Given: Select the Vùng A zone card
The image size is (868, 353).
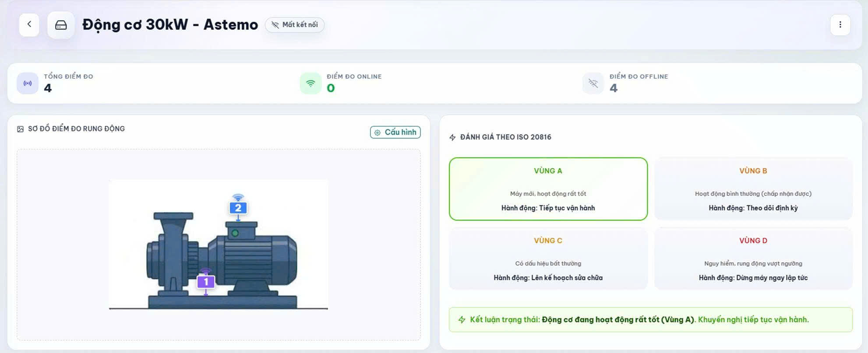Looking at the screenshot, I should [x=548, y=189].
